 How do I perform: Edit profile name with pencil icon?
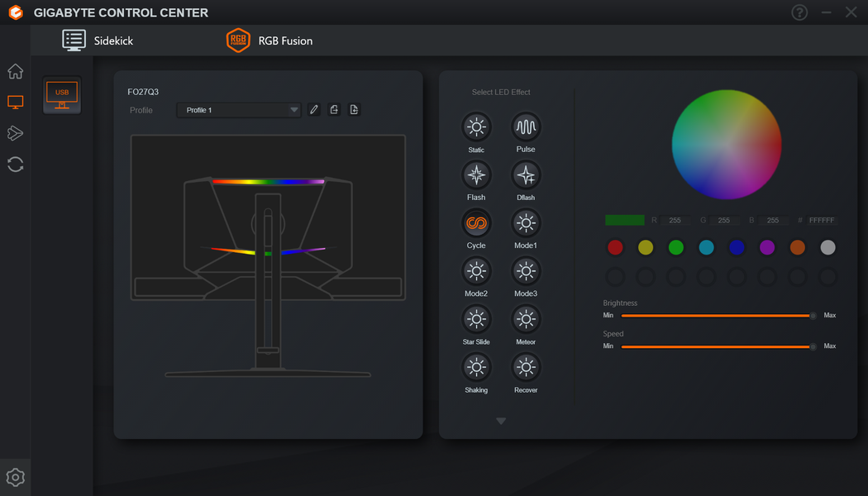pos(314,110)
